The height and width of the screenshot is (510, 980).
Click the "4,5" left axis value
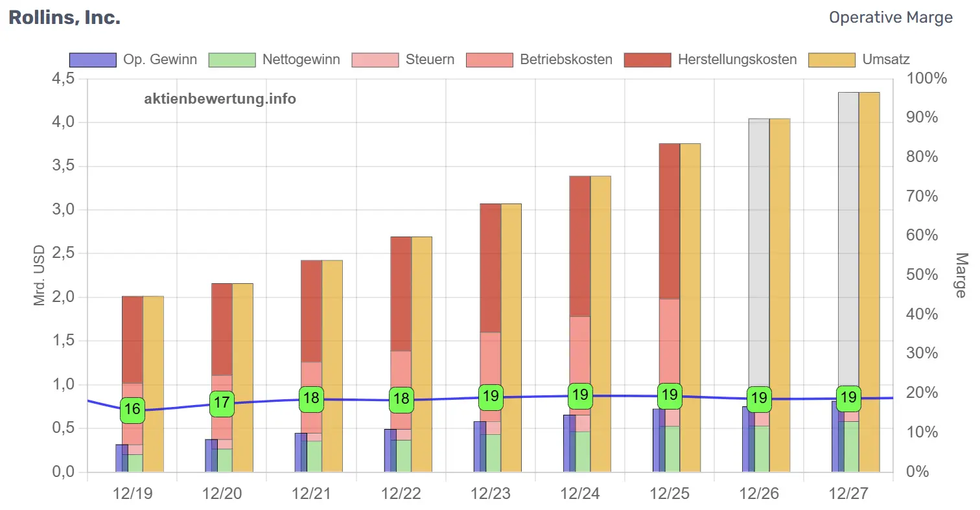62,78
